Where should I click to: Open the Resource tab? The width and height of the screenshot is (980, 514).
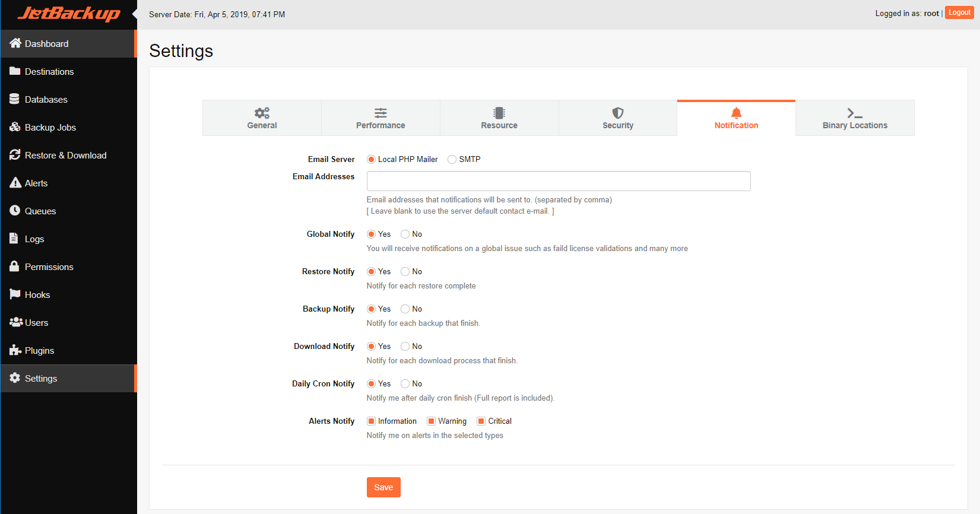click(x=499, y=118)
